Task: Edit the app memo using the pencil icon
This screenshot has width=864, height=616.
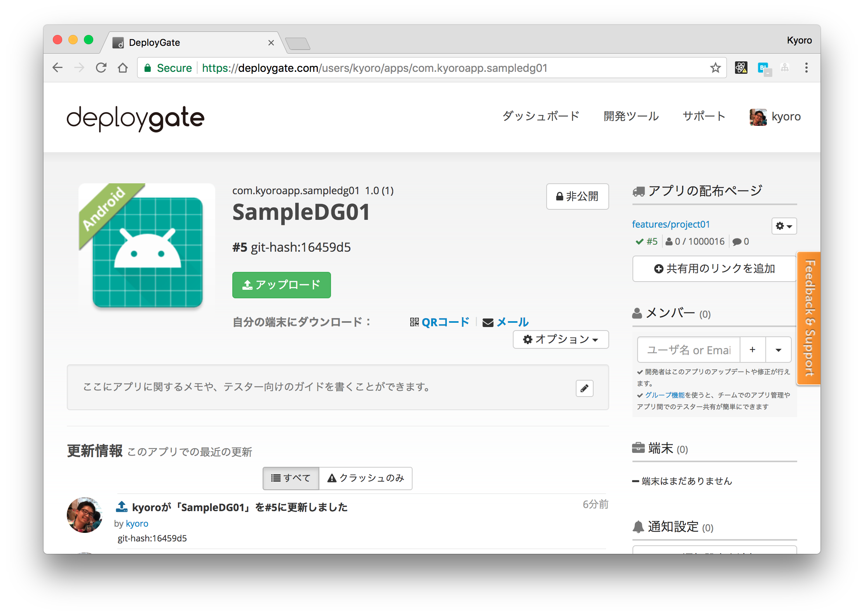Action: pyautogui.click(x=584, y=388)
